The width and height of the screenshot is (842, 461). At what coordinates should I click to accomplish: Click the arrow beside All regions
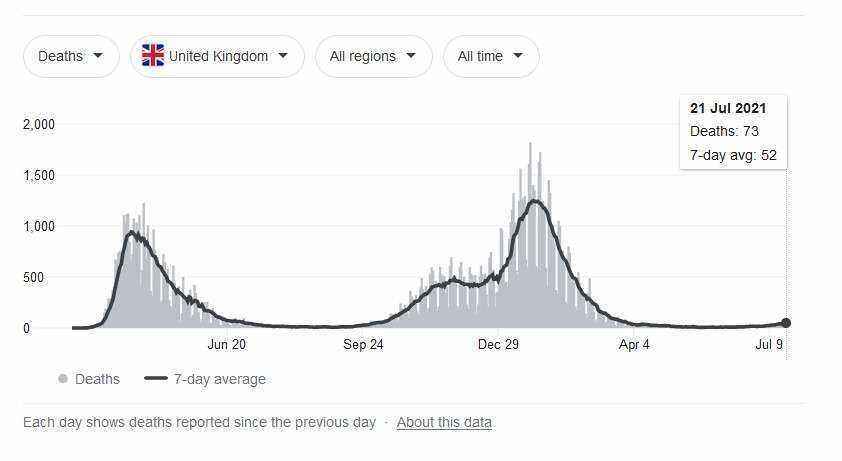[411, 55]
